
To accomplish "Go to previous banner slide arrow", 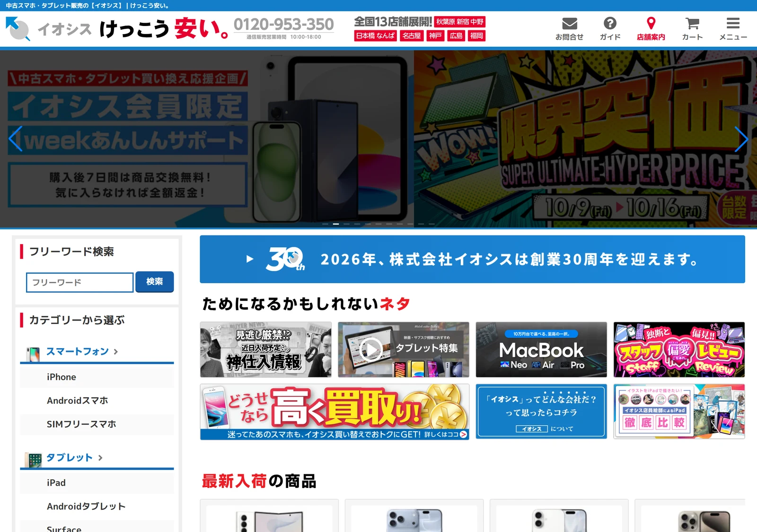I will click(x=16, y=139).
